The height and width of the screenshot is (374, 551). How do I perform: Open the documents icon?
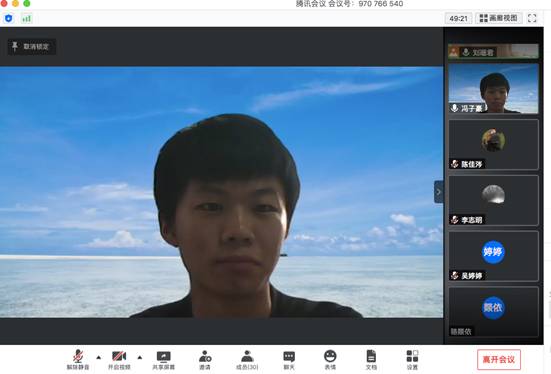point(371,360)
